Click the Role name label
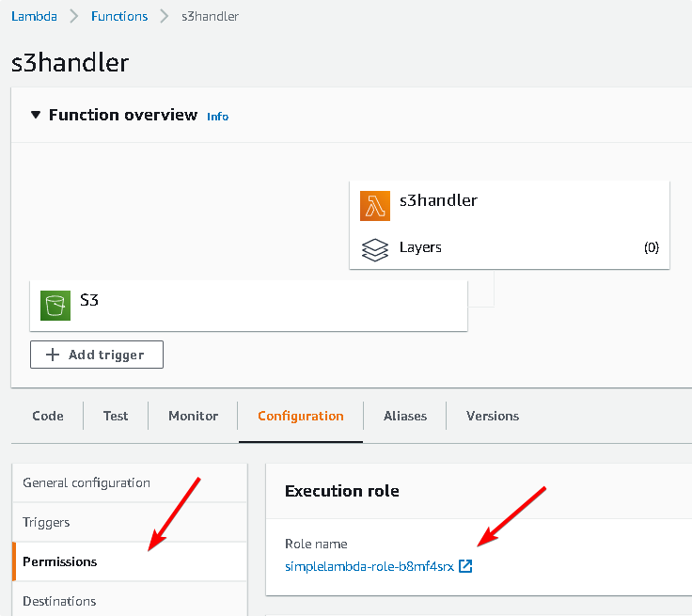692x616 pixels. [316, 544]
